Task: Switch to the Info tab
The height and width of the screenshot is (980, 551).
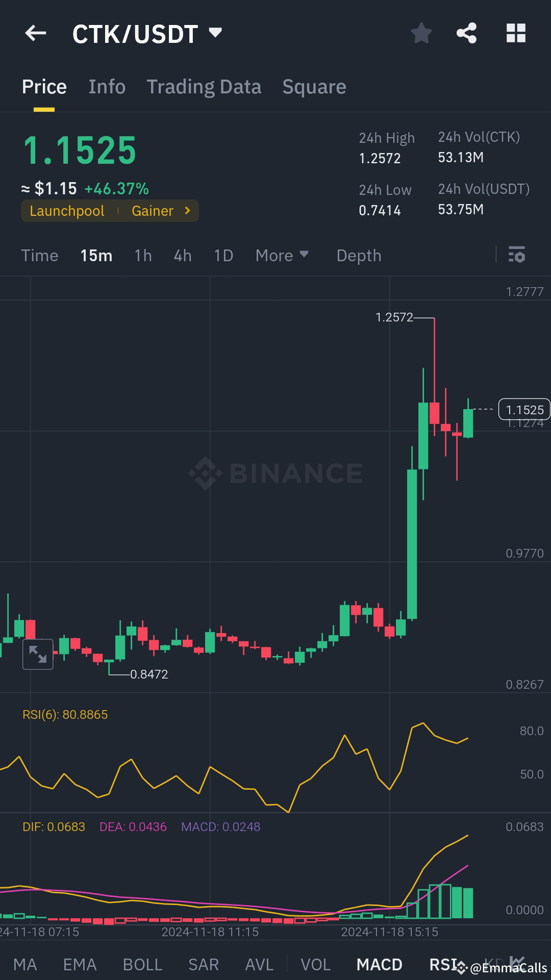Action: (107, 86)
